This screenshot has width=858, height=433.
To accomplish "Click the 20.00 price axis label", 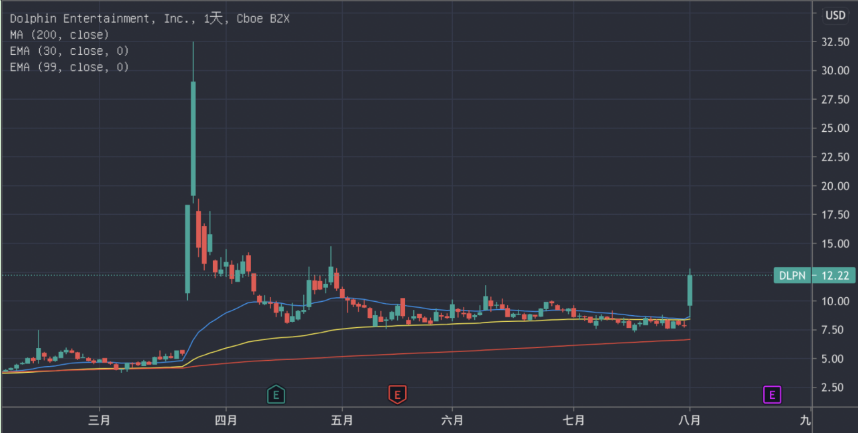I will point(835,186).
